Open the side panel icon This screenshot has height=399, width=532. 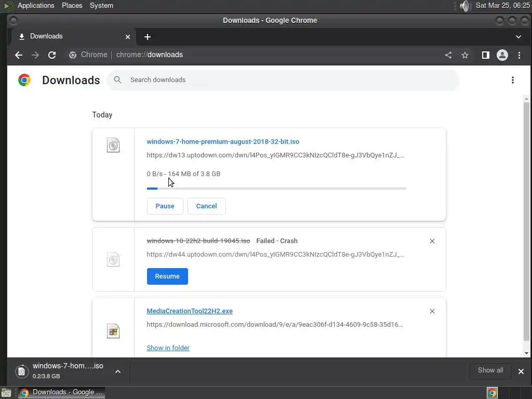click(486, 55)
